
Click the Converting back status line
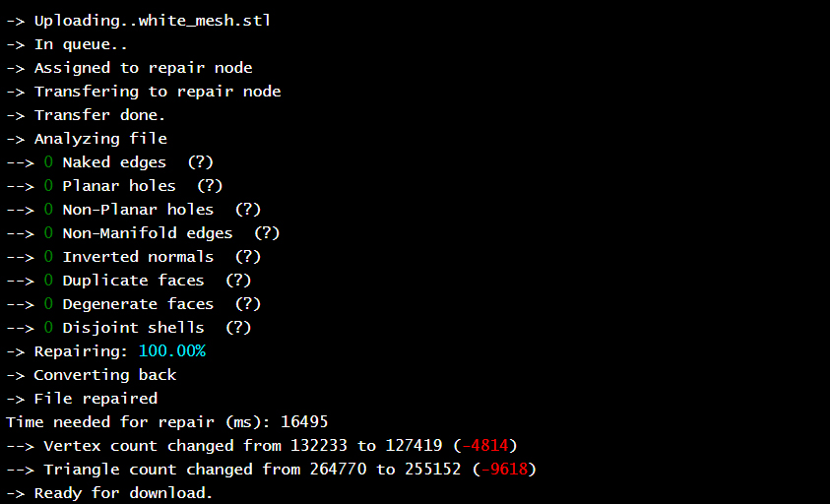[104, 375]
